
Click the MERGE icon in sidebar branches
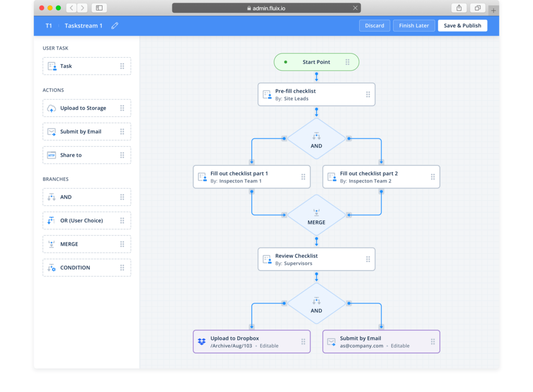(52, 244)
